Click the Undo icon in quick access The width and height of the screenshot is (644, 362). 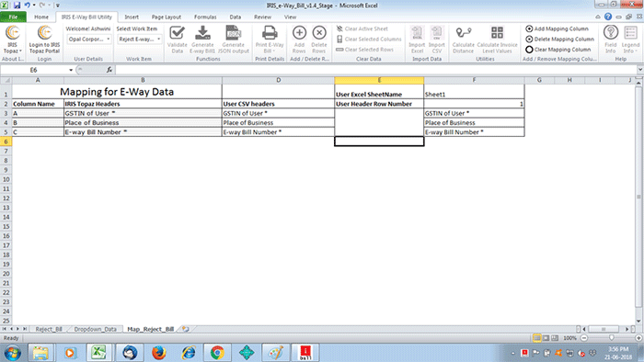pyautogui.click(x=27, y=6)
